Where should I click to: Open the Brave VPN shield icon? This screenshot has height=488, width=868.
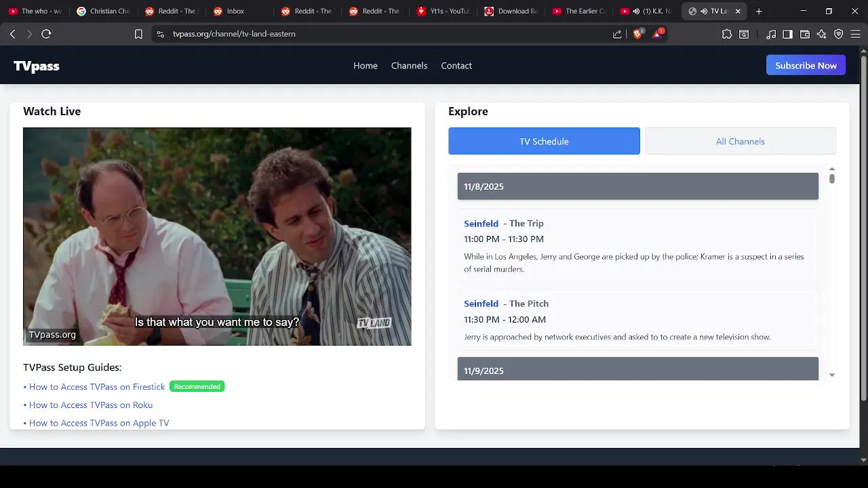coord(839,34)
